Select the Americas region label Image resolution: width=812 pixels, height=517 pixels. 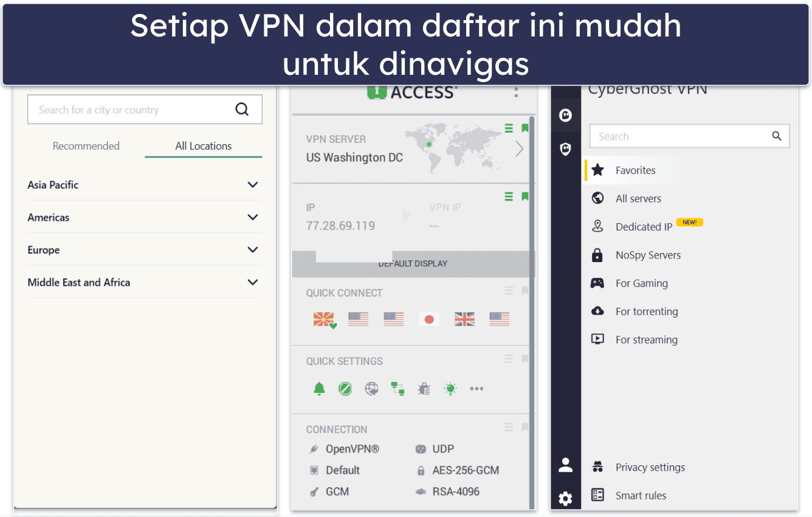click(x=49, y=217)
